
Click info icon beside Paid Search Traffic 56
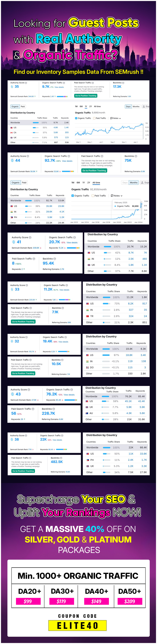[x=33, y=409]
